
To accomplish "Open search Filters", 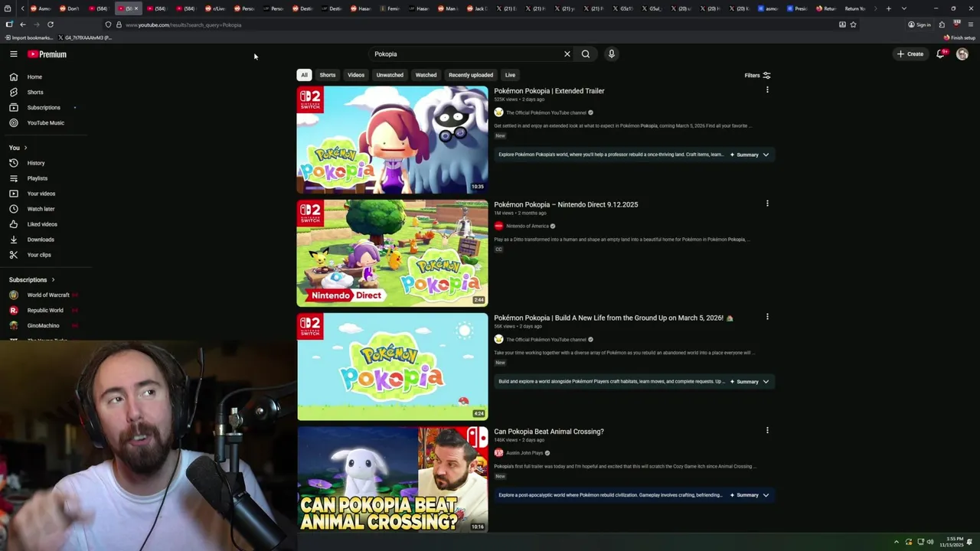I will 757,75.
